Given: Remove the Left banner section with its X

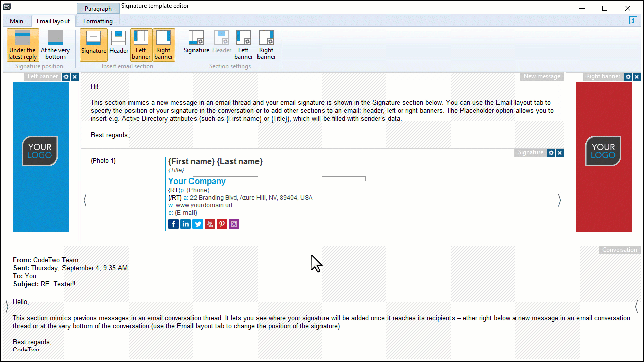Looking at the screenshot, I should click(74, 76).
